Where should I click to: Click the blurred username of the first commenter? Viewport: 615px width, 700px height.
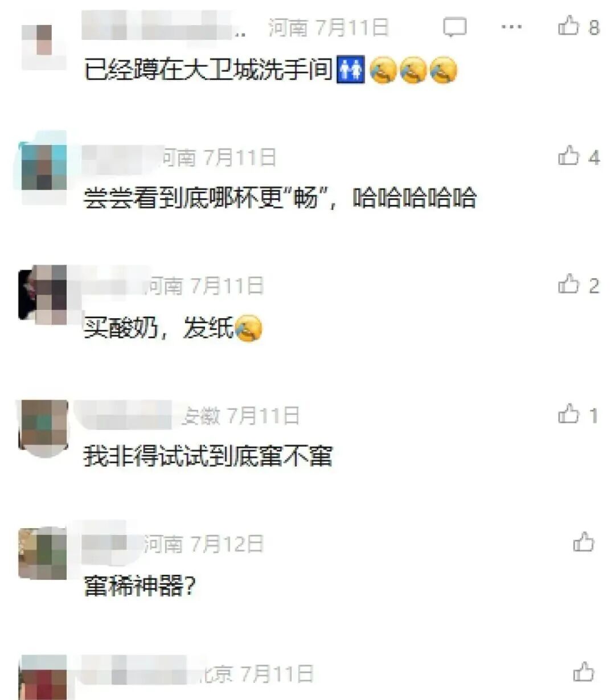[164, 26]
